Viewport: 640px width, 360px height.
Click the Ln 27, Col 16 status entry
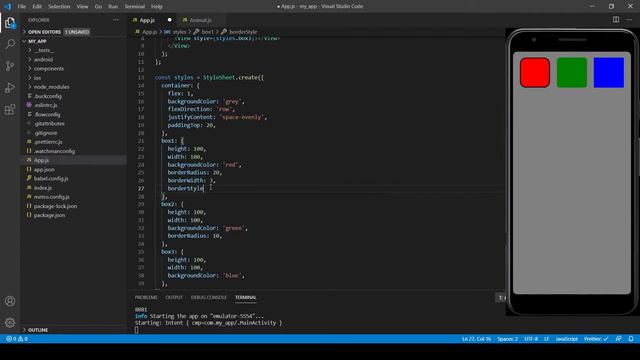click(x=476, y=339)
